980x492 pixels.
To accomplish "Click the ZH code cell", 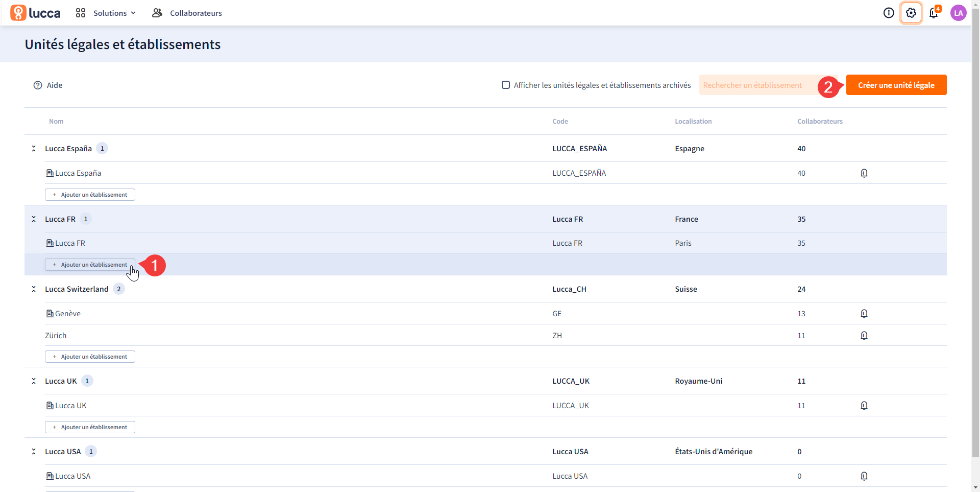I will tap(557, 336).
